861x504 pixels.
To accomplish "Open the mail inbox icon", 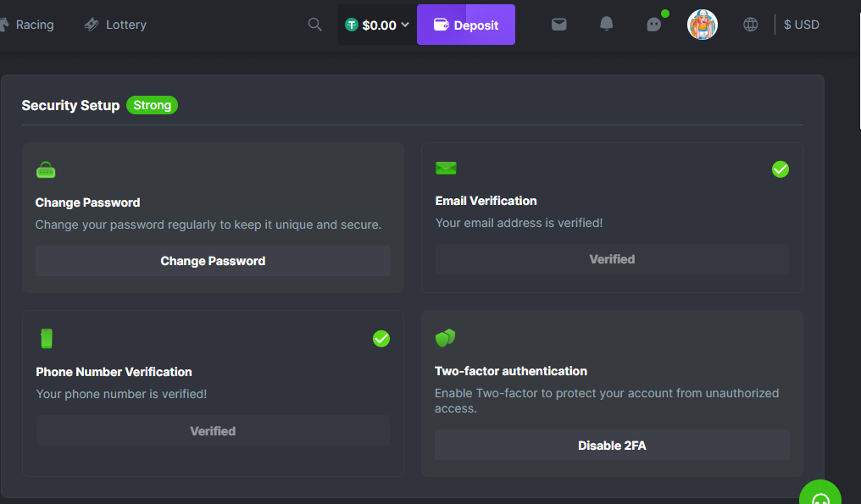I will pyautogui.click(x=558, y=25).
